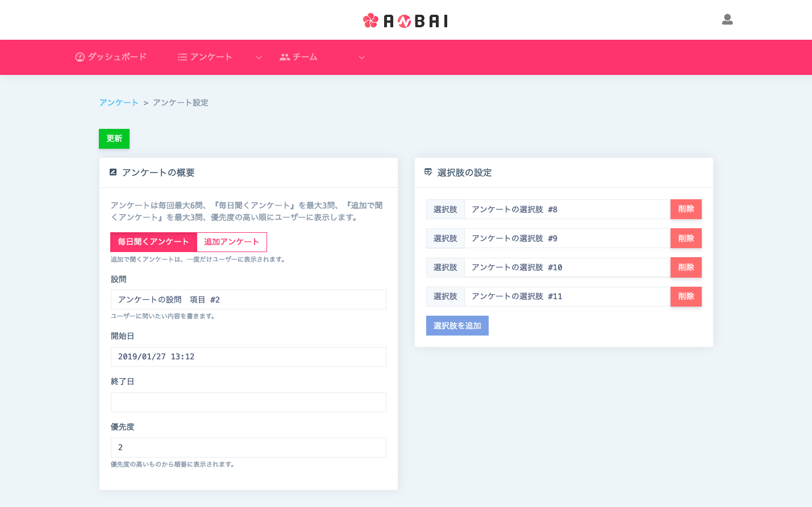This screenshot has width=812, height=507.
Task: Click the 選択肢の設定 panel header icon
Action: point(428,172)
